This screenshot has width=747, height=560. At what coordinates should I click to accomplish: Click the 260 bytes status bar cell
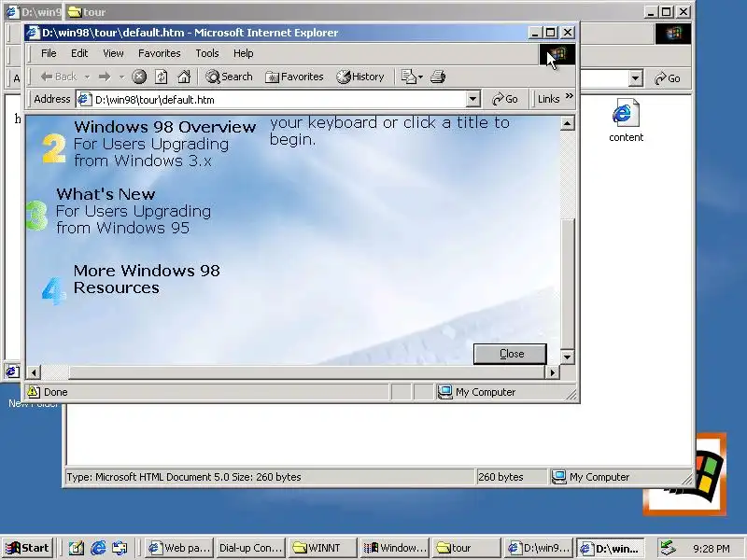[511, 477]
